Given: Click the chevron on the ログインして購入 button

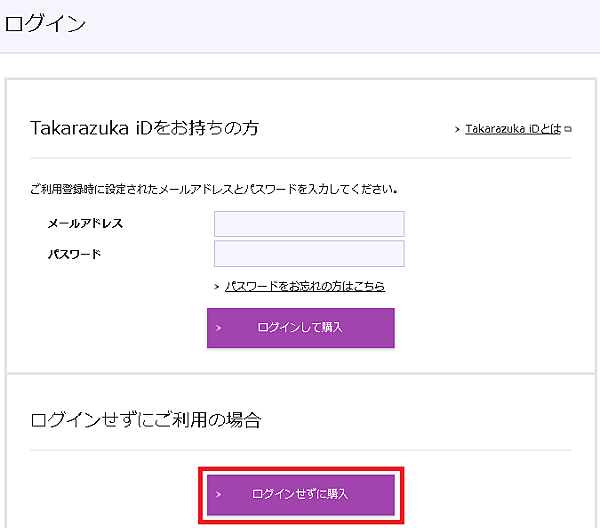Looking at the screenshot, I should coord(218,327).
